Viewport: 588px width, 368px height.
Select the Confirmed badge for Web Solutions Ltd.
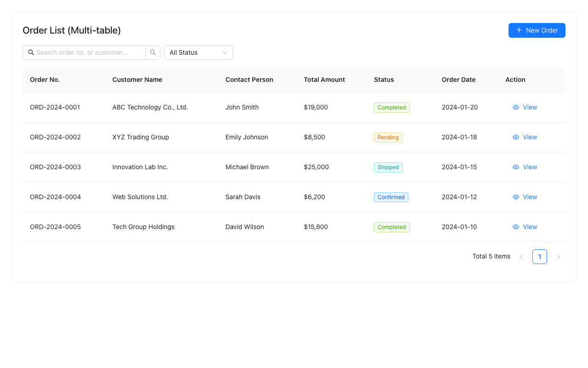coord(391,197)
